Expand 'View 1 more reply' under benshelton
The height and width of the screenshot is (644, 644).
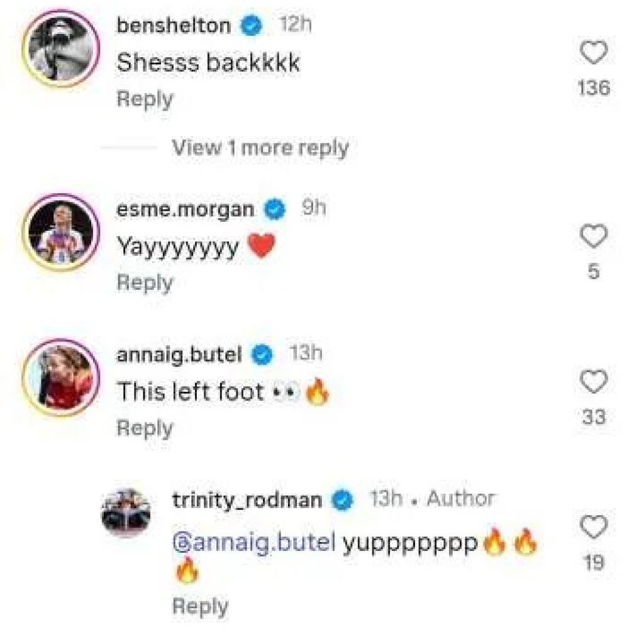(x=261, y=147)
